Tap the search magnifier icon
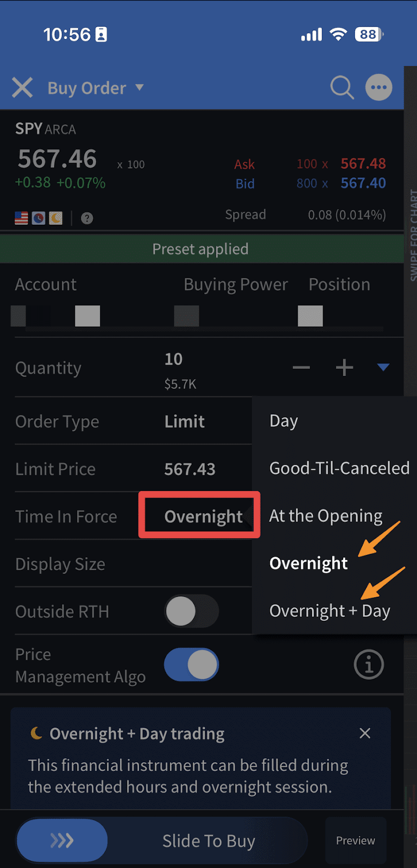The height and width of the screenshot is (868, 417). click(342, 87)
